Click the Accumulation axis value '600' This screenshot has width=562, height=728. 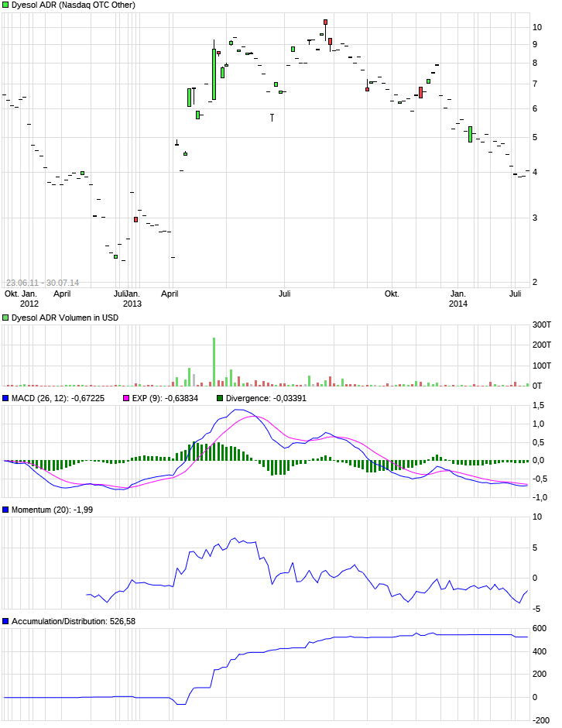pos(540,628)
